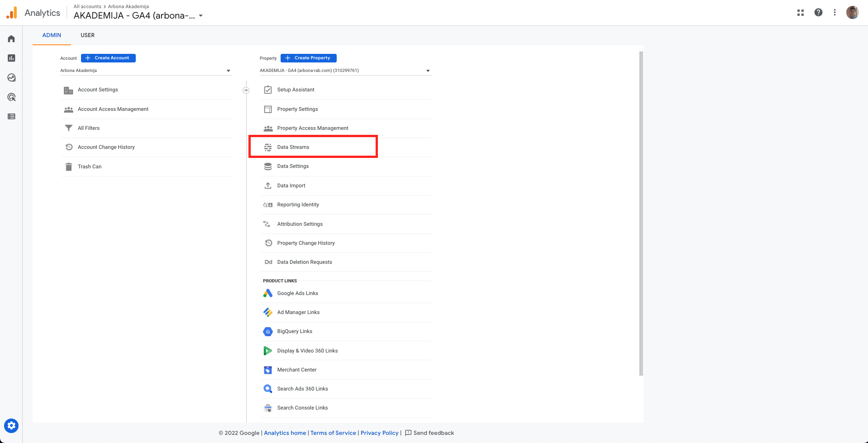Image resolution: width=868 pixels, height=443 pixels.
Task: Open the Explore icon in sidebar
Action: pos(11,77)
